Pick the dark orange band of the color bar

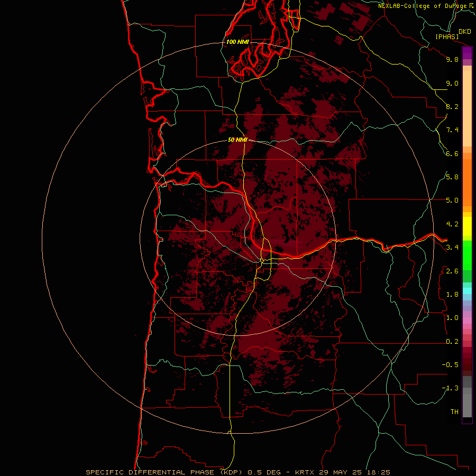coord(467,183)
